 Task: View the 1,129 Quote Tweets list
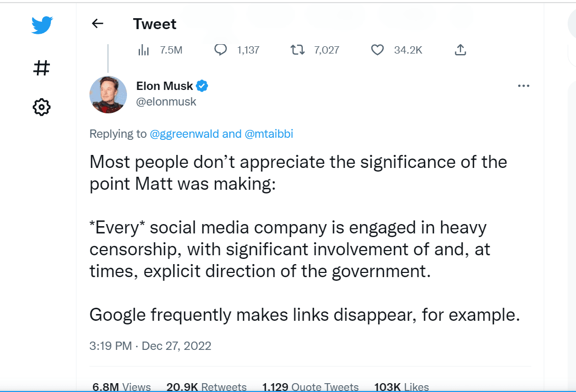(x=310, y=387)
